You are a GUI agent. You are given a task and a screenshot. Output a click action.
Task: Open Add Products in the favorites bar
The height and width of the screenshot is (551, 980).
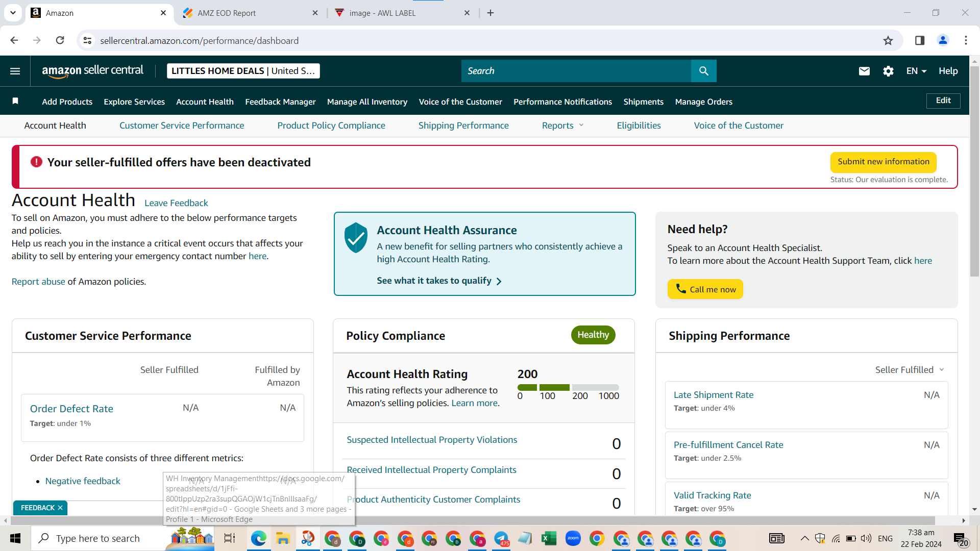67,102
